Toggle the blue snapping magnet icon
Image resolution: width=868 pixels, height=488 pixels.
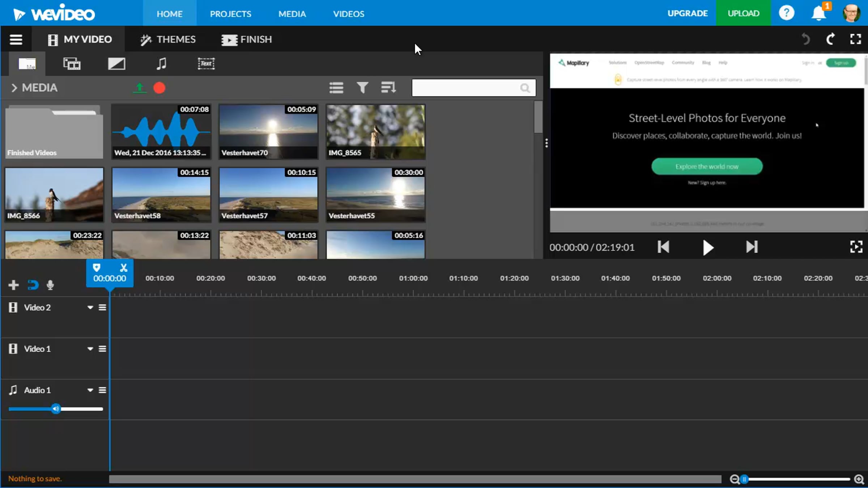click(x=33, y=285)
